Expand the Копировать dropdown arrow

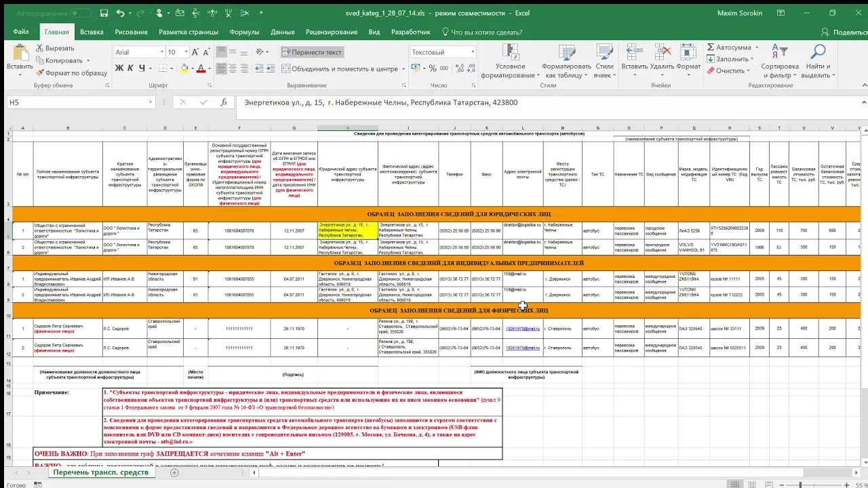(87, 61)
